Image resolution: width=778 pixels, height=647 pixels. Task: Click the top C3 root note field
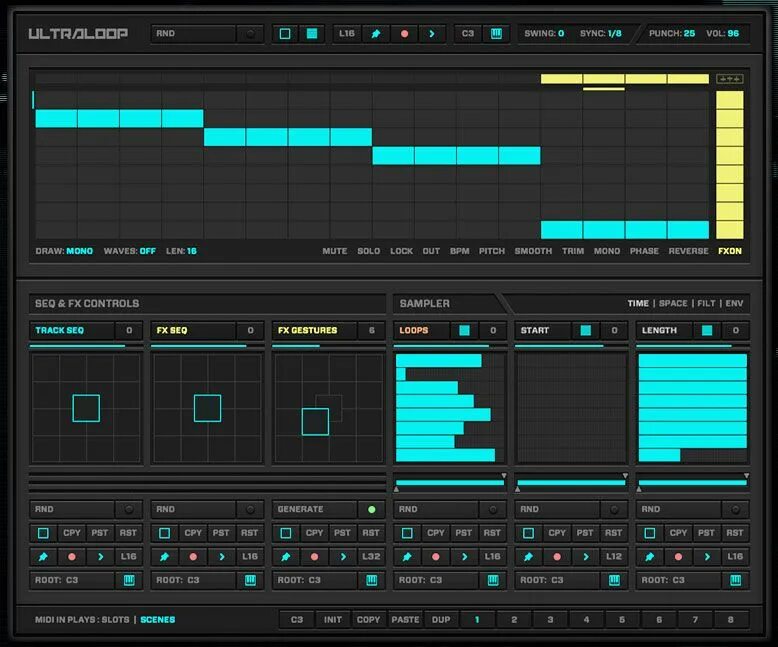pyautogui.click(x=468, y=34)
